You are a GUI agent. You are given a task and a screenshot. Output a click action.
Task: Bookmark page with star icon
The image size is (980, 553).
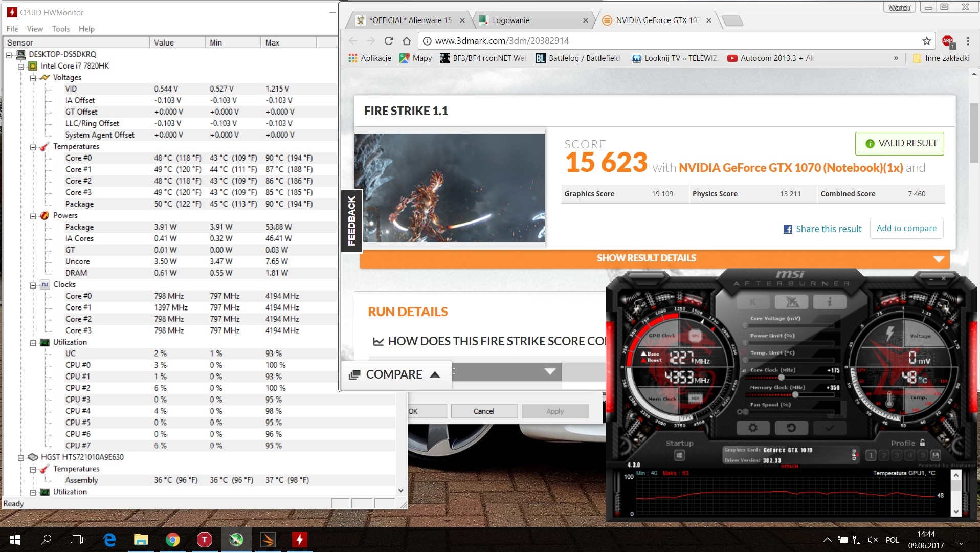point(926,41)
